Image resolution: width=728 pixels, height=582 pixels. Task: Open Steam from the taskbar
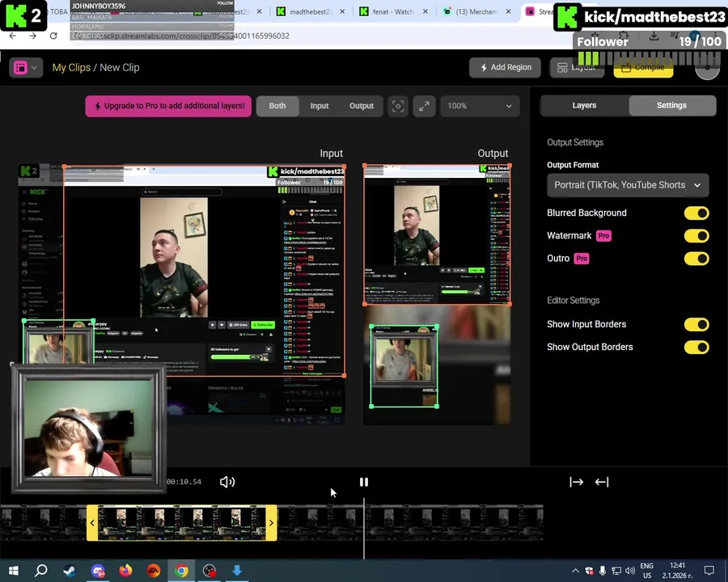click(70, 571)
